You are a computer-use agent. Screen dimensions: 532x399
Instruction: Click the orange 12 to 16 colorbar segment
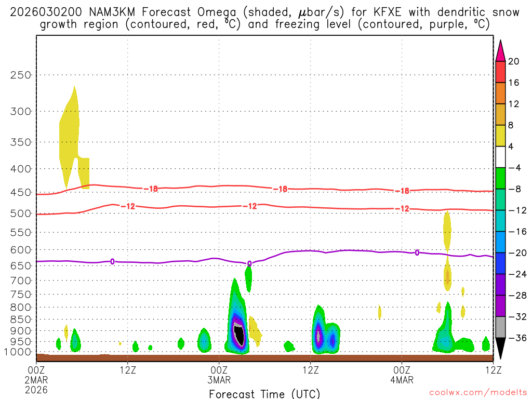500,93
